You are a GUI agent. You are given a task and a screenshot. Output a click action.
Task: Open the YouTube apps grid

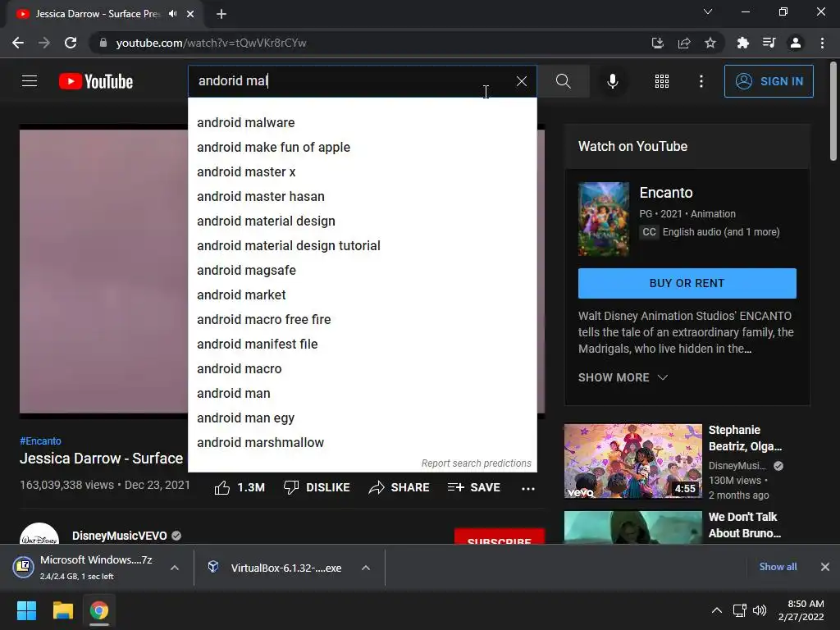662,81
